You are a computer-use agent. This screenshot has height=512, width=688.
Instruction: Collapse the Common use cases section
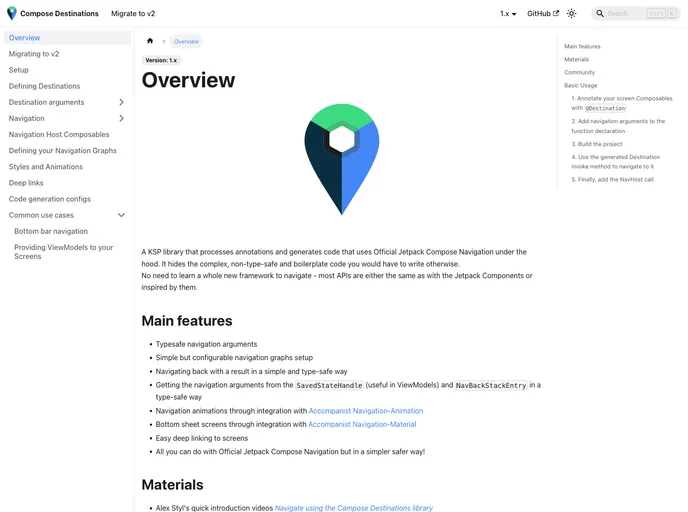(121, 215)
